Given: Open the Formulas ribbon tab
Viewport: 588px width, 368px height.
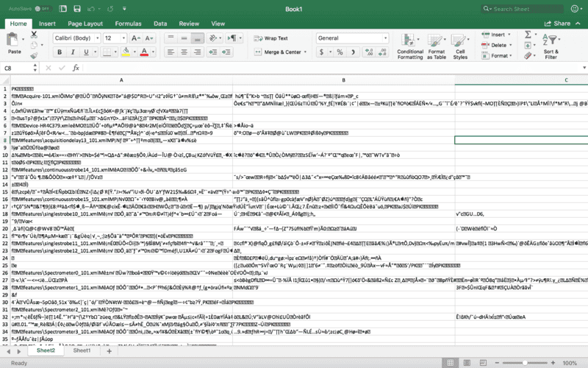Looking at the screenshot, I should coord(129,24).
